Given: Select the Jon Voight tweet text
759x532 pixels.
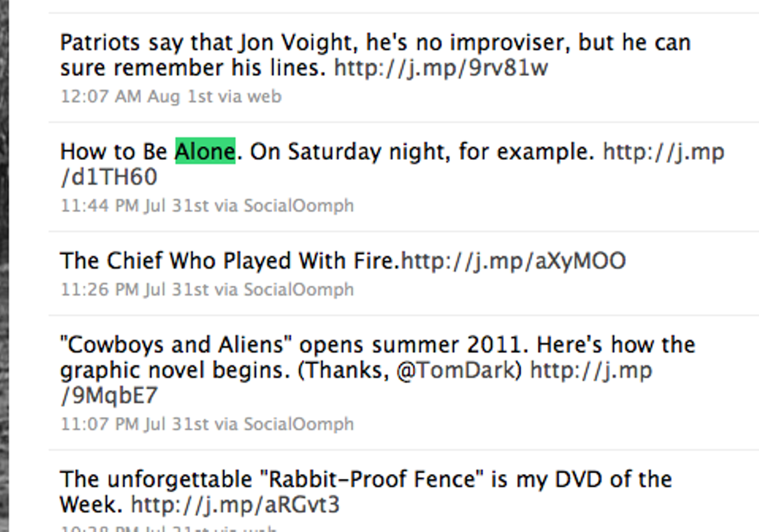Looking at the screenshot, I should 375,55.
